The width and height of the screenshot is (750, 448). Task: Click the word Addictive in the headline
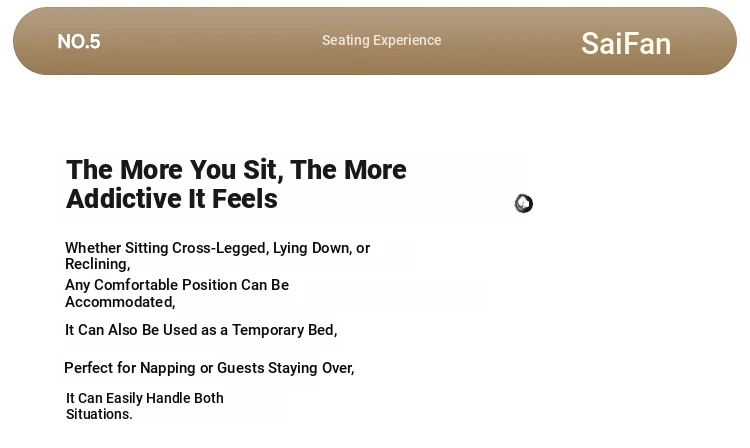[x=123, y=198]
